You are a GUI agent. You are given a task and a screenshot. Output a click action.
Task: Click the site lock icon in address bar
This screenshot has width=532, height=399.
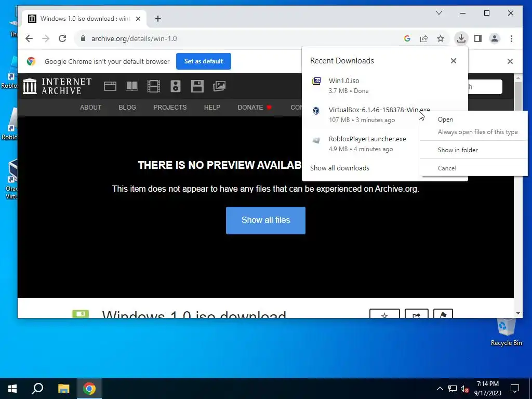pyautogui.click(x=83, y=38)
